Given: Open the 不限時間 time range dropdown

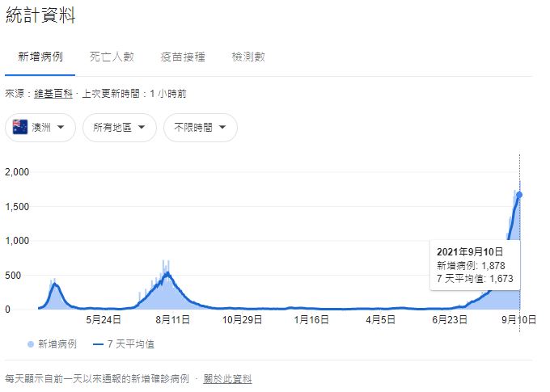Looking at the screenshot, I should click(201, 127).
